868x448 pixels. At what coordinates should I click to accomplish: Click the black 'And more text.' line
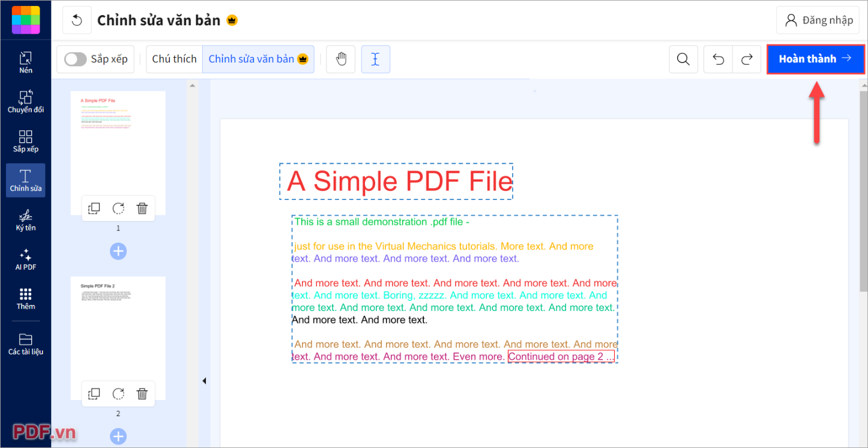click(x=360, y=319)
